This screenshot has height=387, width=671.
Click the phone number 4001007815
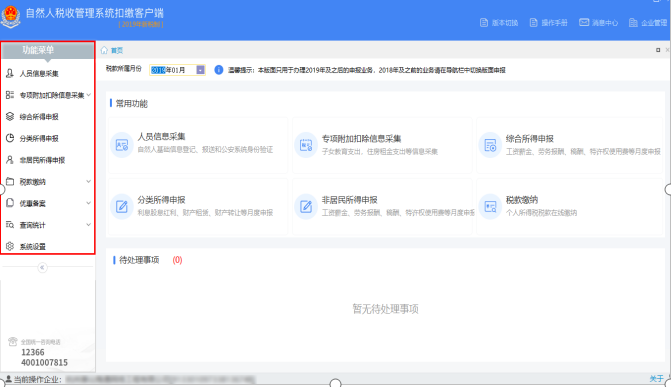(x=45, y=363)
